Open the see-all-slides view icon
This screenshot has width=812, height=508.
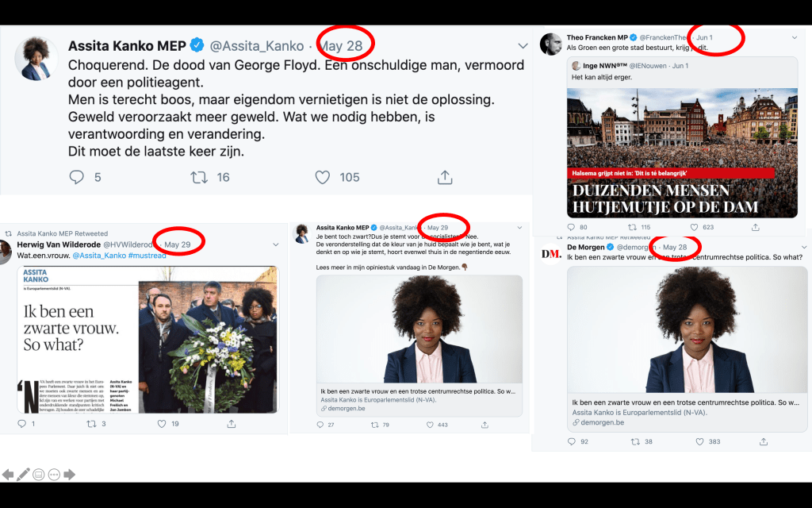[39, 475]
